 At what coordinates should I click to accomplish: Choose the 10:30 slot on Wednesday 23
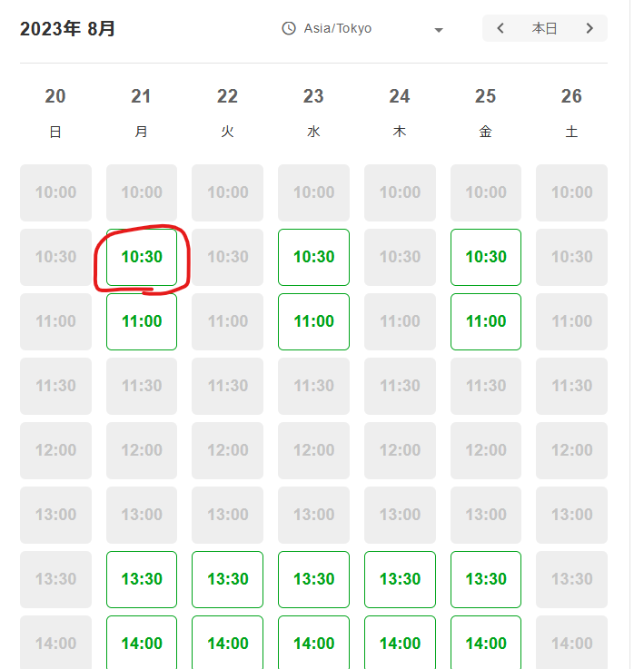pyautogui.click(x=314, y=257)
